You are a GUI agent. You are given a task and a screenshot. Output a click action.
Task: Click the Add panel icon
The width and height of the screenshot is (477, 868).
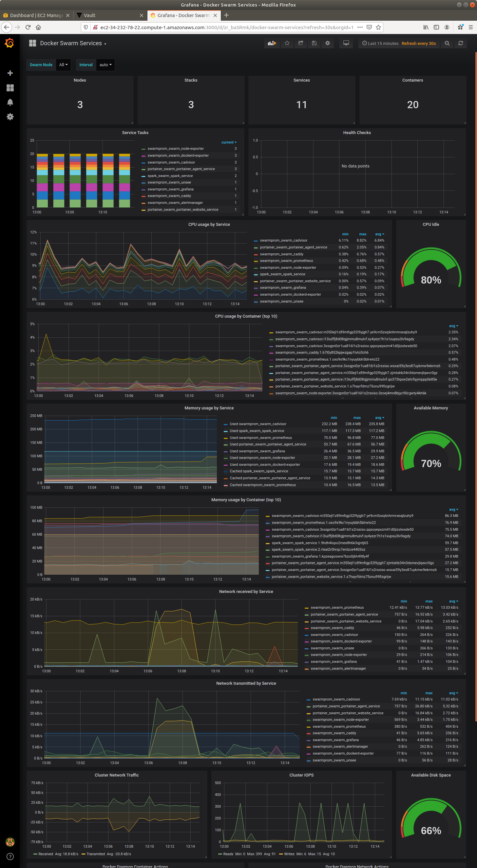(x=272, y=43)
